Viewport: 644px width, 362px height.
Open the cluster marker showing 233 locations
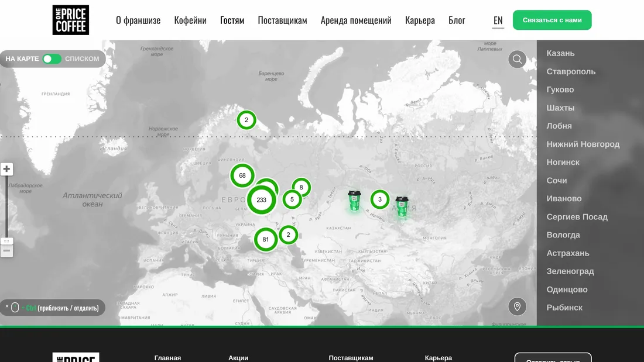(x=262, y=199)
